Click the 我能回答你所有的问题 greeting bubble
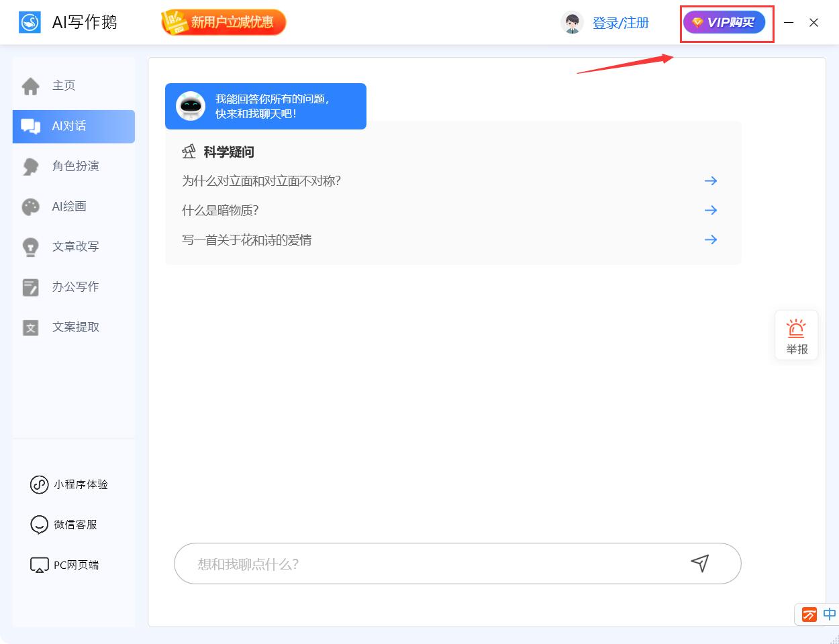 pos(266,106)
